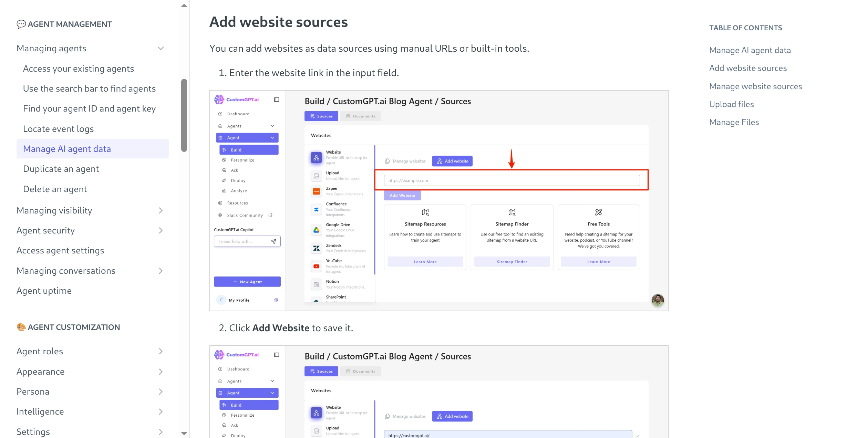Click the https://example.com URL field
The height and width of the screenshot is (438, 868).
pyautogui.click(x=512, y=180)
